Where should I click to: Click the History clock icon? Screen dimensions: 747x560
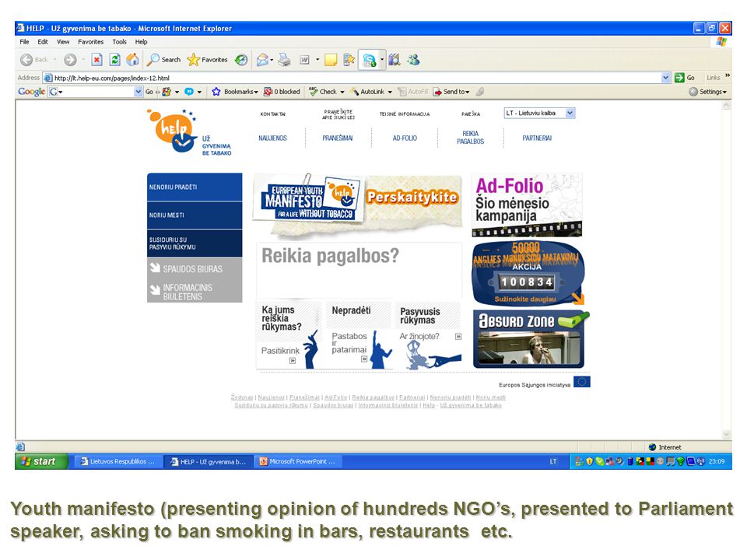(241, 60)
